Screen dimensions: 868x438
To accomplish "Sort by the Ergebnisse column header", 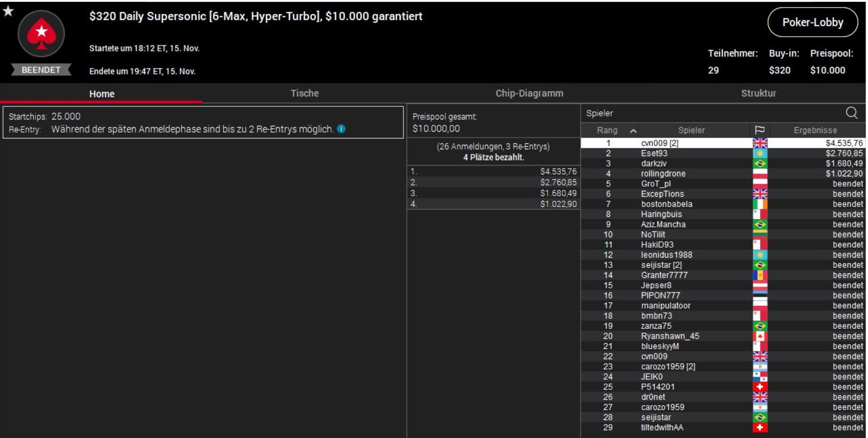I will (815, 130).
